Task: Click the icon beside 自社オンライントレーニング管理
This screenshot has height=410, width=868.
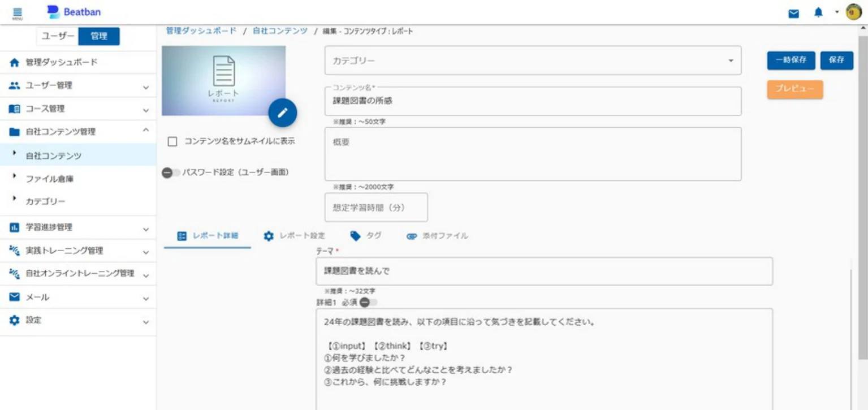Action: coord(15,274)
